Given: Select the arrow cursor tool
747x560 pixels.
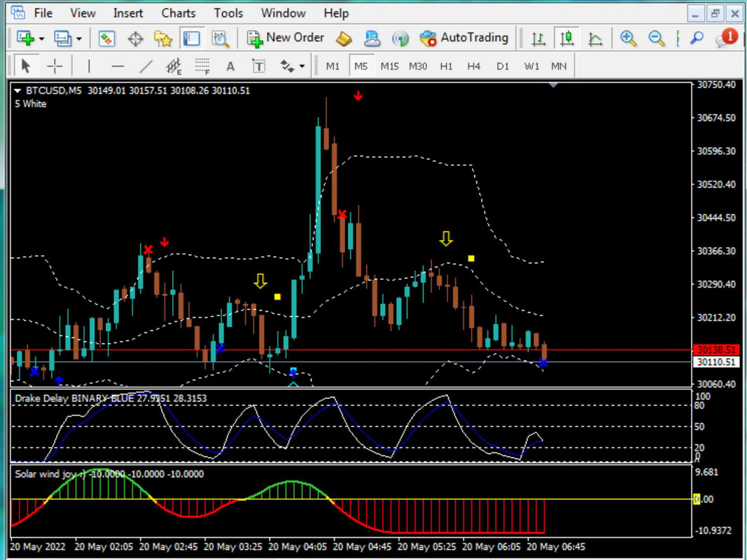Looking at the screenshot, I should (x=26, y=66).
